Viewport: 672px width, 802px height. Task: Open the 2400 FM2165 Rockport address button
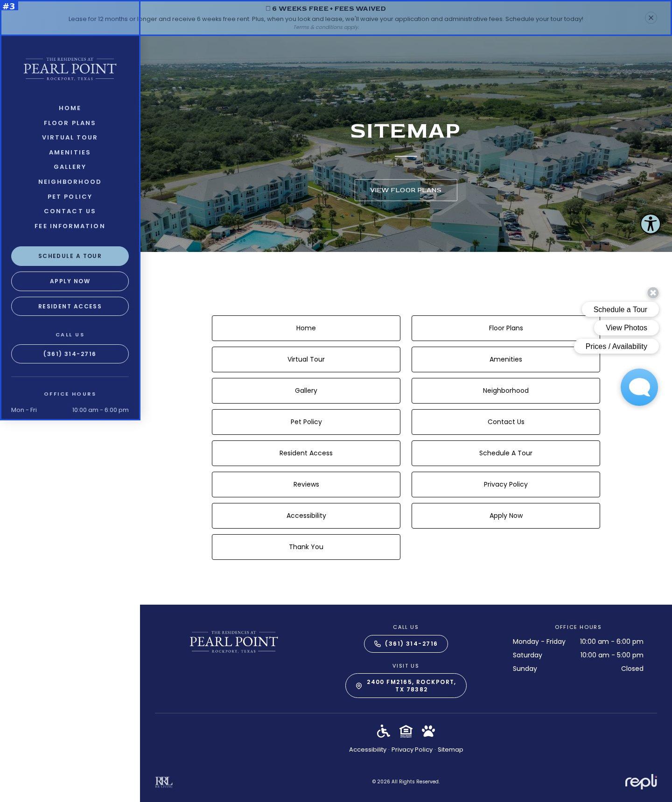coord(406,686)
